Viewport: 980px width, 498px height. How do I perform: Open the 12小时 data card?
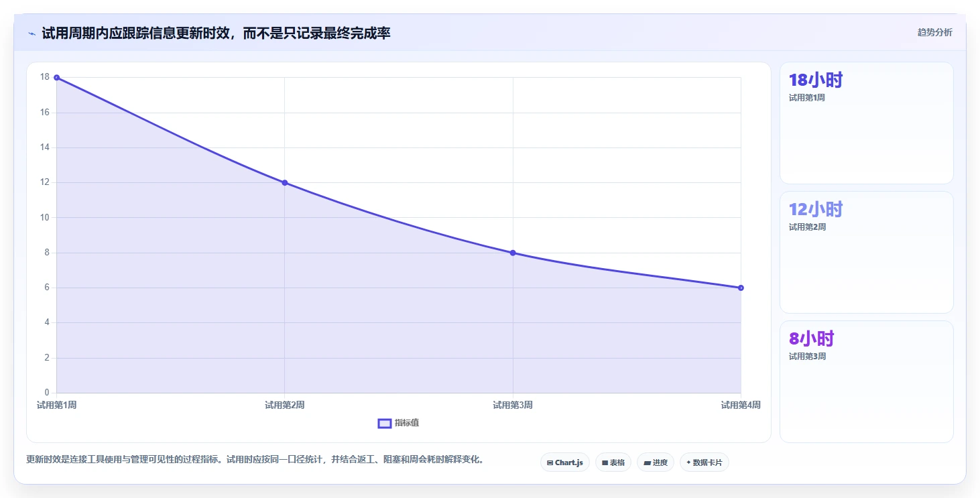pos(866,252)
